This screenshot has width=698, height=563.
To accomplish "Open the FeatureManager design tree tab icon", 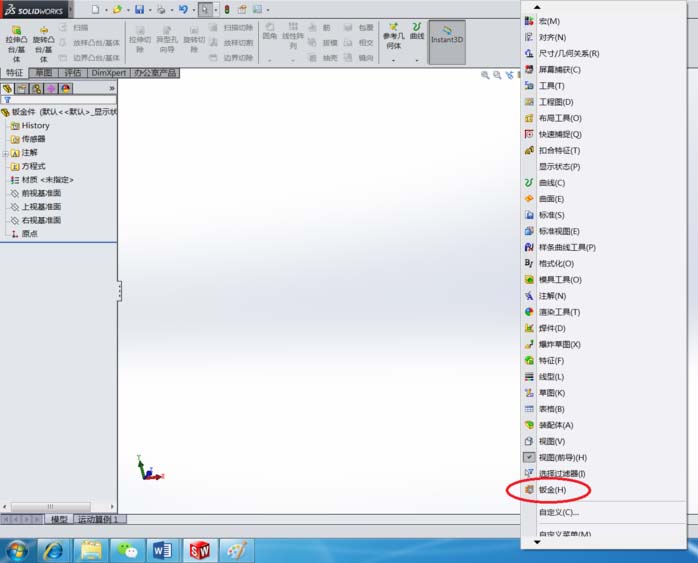I will click(8, 89).
